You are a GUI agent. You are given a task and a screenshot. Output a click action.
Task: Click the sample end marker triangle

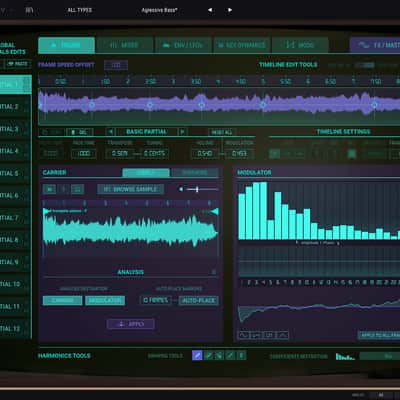tap(215, 211)
